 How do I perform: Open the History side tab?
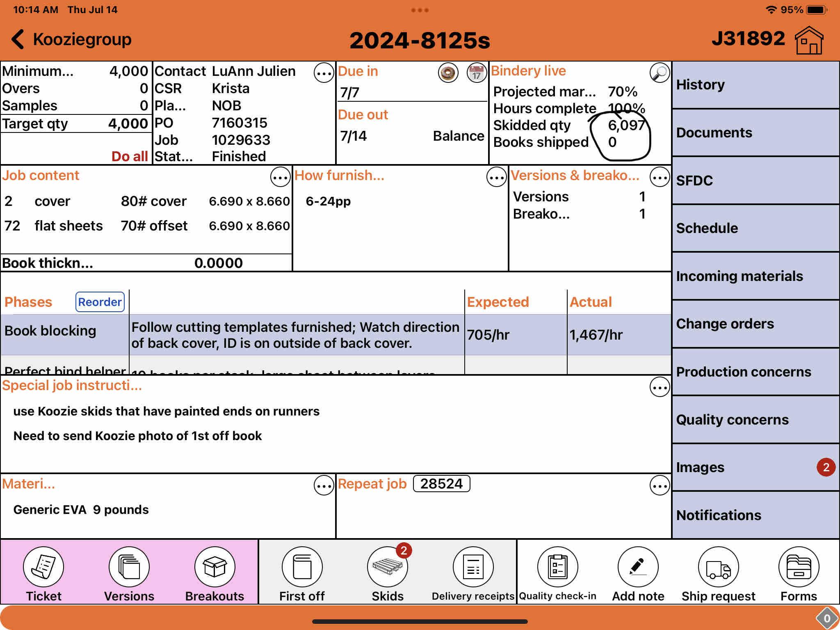(x=756, y=85)
